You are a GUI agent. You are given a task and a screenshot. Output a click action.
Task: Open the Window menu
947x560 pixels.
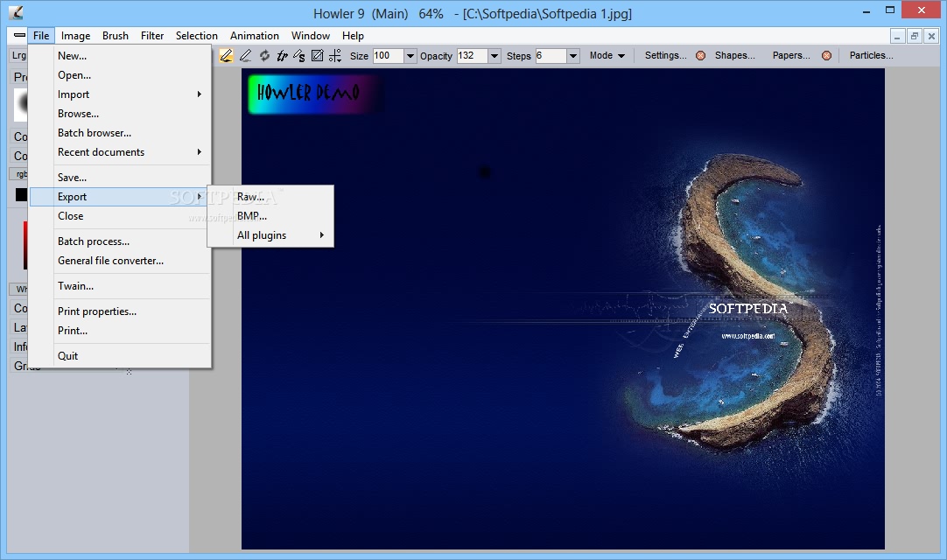click(x=311, y=36)
